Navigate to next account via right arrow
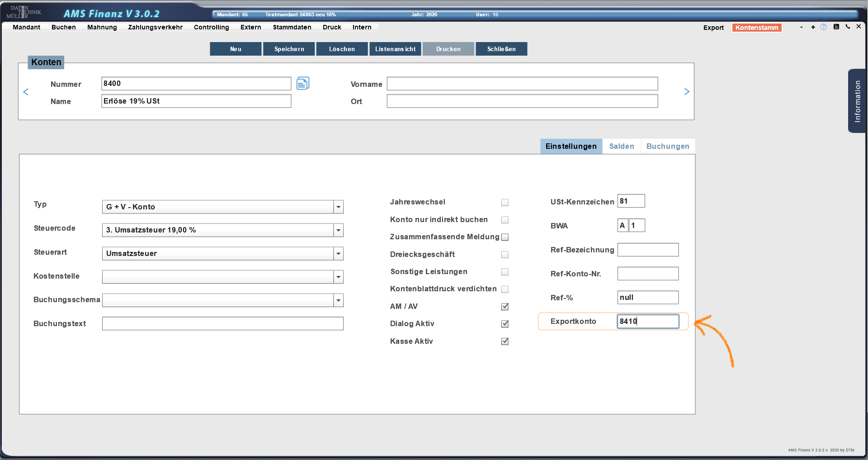868x460 pixels. tap(687, 91)
